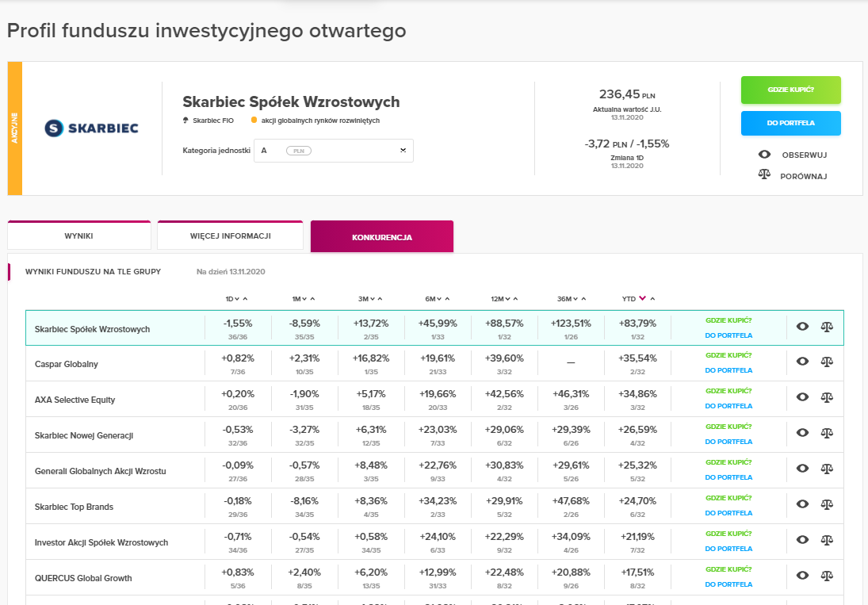Open Skarbiec Top Brands fund name
The height and width of the screenshot is (605, 868).
74,507
